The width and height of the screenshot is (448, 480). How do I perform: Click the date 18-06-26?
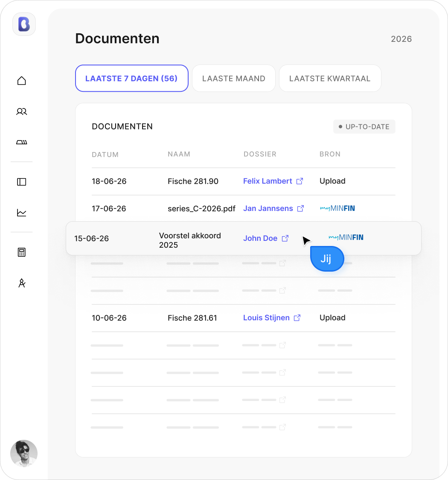[x=109, y=181]
